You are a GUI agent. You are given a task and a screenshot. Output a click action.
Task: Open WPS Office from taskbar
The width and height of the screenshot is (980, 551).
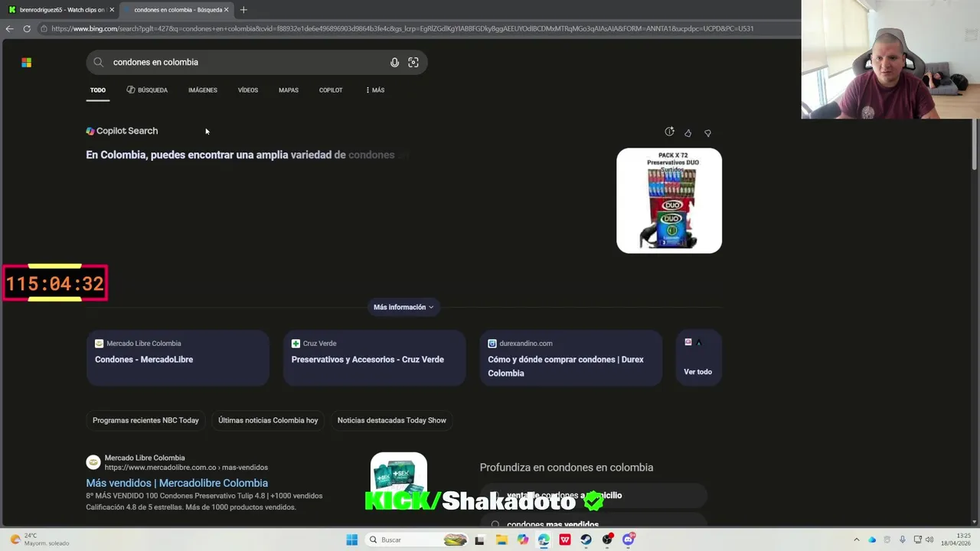click(565, 540)
